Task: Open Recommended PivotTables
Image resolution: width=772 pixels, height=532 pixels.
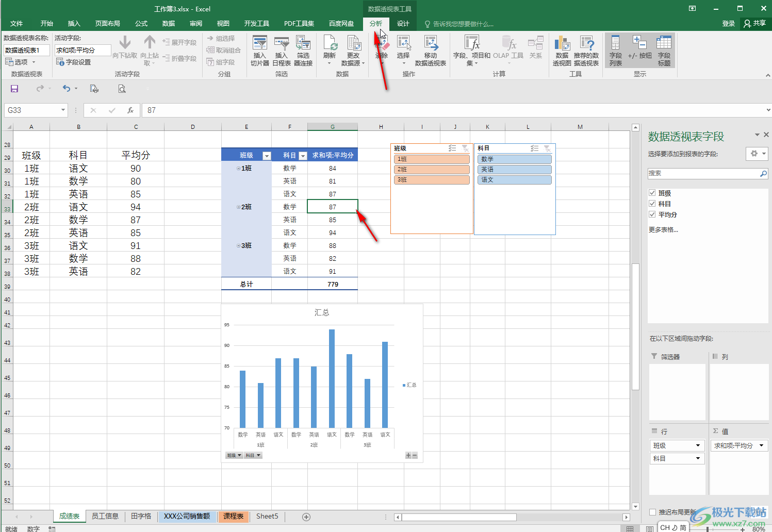Action: [586, 51]
